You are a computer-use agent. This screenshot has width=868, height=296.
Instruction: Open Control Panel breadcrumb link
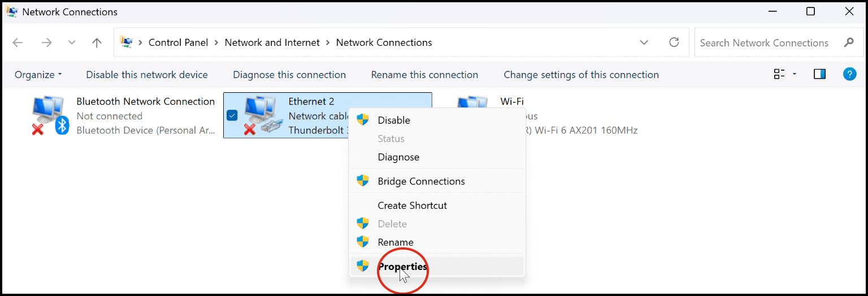click(178, 42)
